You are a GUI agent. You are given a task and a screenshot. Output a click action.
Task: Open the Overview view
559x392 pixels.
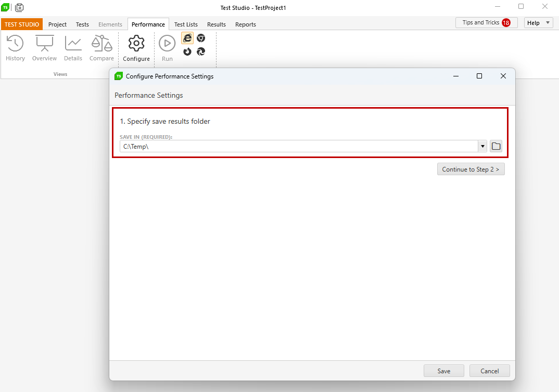[44, 48]
